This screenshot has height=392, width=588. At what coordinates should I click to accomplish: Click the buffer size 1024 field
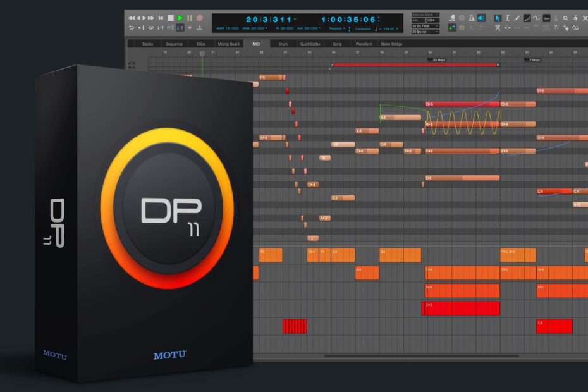pyautogui.click(x=432, y=20)
